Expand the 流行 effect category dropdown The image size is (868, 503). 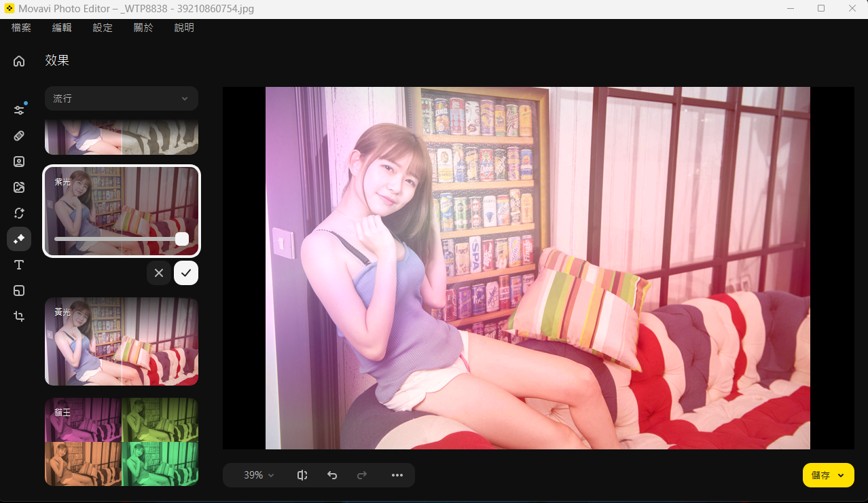[122, 98]
